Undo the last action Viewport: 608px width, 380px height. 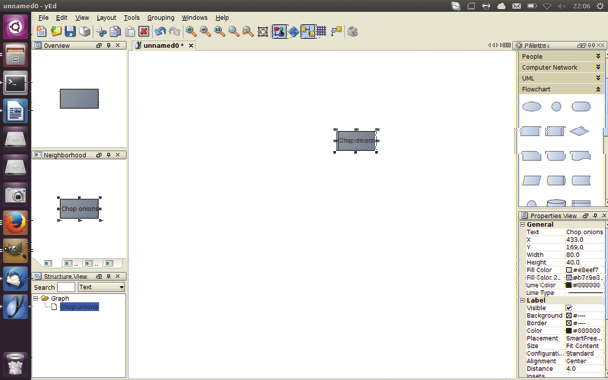[x=160, y=31]
